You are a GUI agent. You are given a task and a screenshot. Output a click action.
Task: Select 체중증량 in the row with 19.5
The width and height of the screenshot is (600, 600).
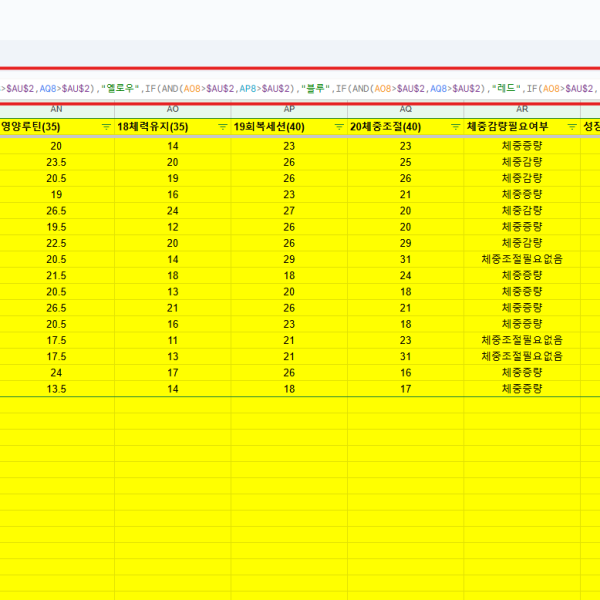pyautogui.click(x=522, y=227)
